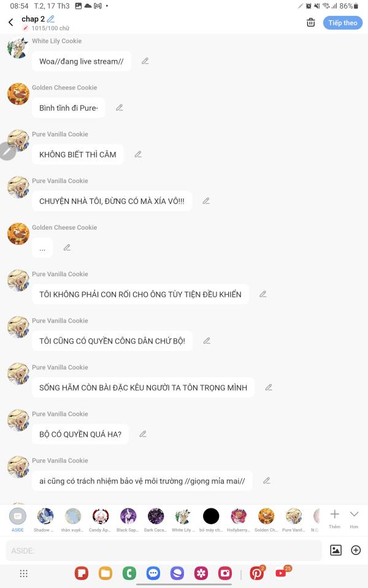Select the ASIDE speaker option
The image size is (368, 588).
(x=18, y=520)
